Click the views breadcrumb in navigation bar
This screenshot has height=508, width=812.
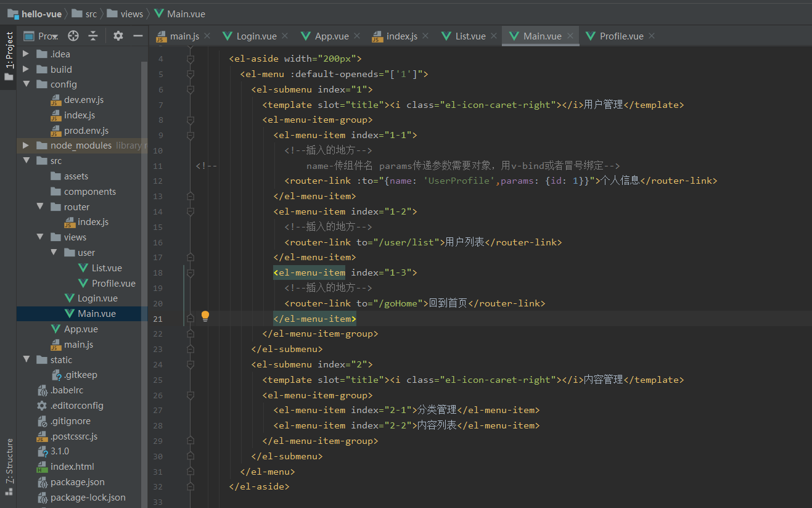coord(131,14)
